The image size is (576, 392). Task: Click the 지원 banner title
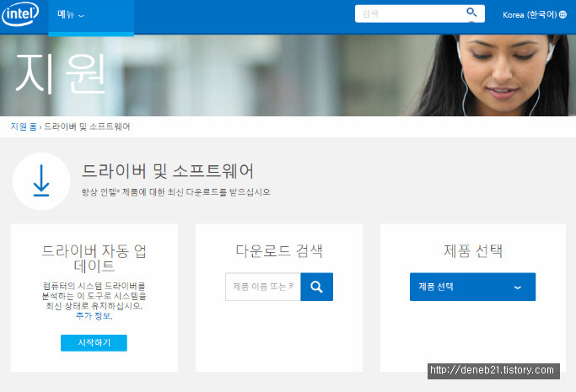[61, 73]
